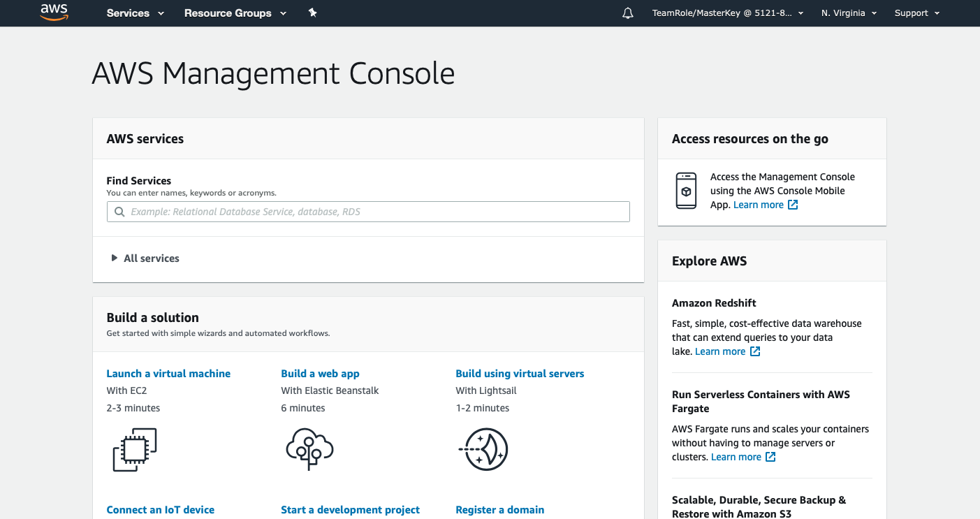Viewport: 980px width, 519px height.
Task: Open the TeamRole/MasterKey account menu
Action: (x=727, y=13)
